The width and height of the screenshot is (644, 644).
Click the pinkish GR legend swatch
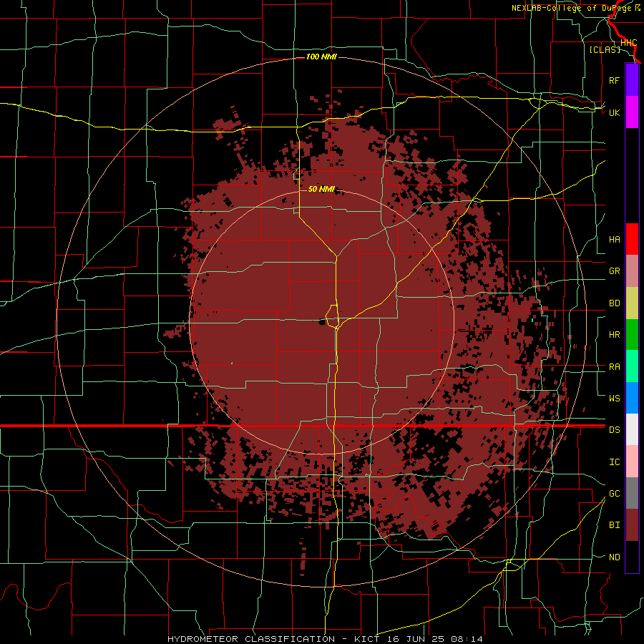632,271
